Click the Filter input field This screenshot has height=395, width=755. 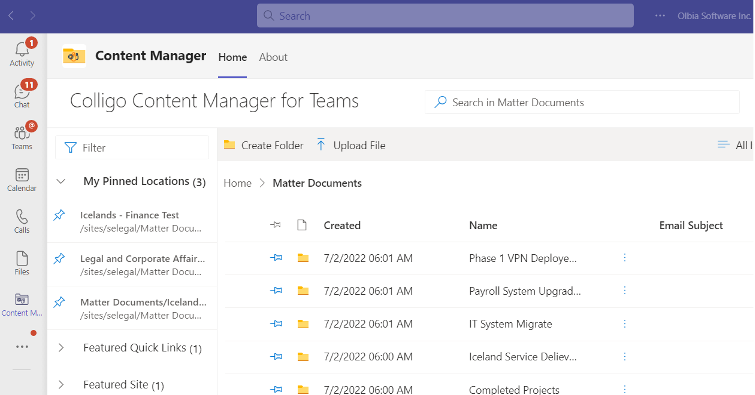132,147
